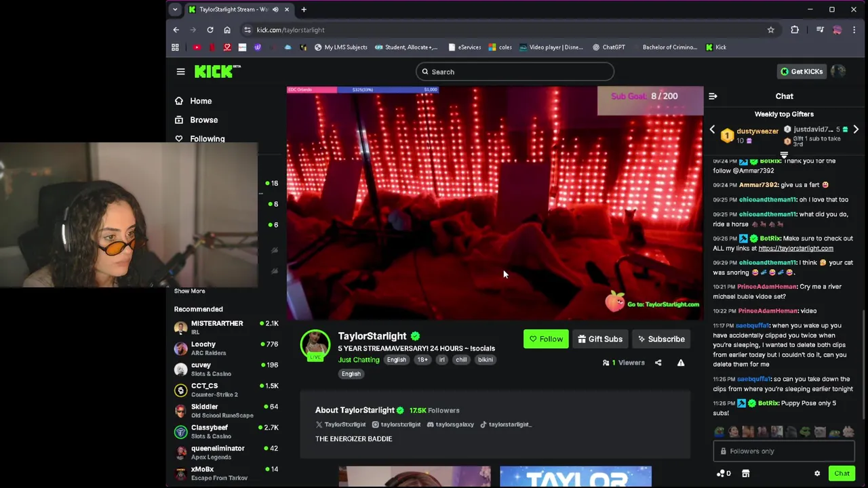Viewport: 868px width, 488px height.
Task: Share the stream via share icon
Action: [658, 363]
